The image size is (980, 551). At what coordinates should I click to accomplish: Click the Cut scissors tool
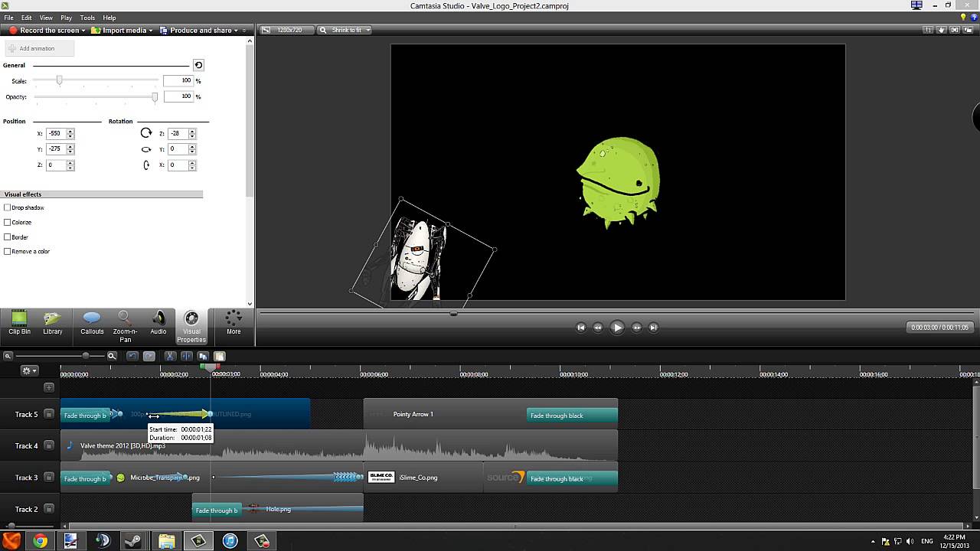point(170,356)
